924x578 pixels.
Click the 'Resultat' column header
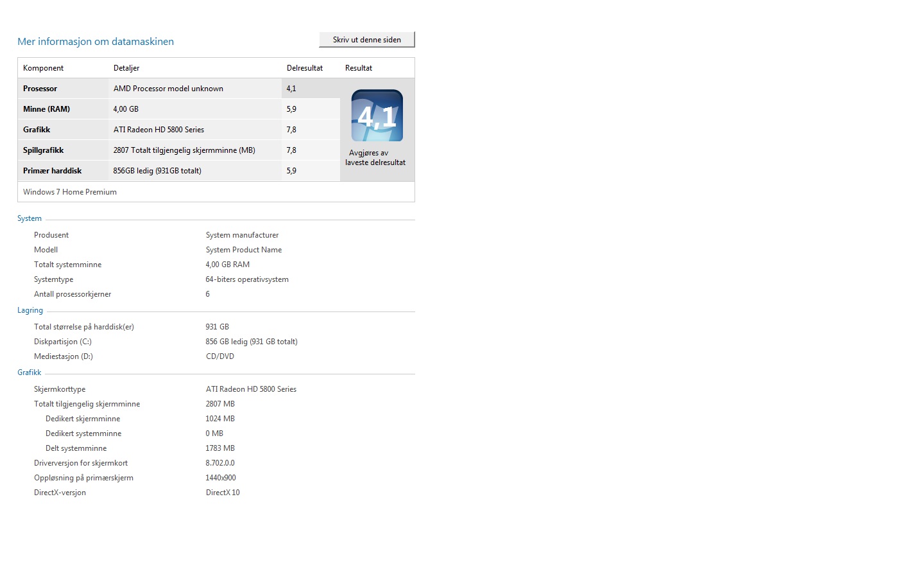pos(359,68)
